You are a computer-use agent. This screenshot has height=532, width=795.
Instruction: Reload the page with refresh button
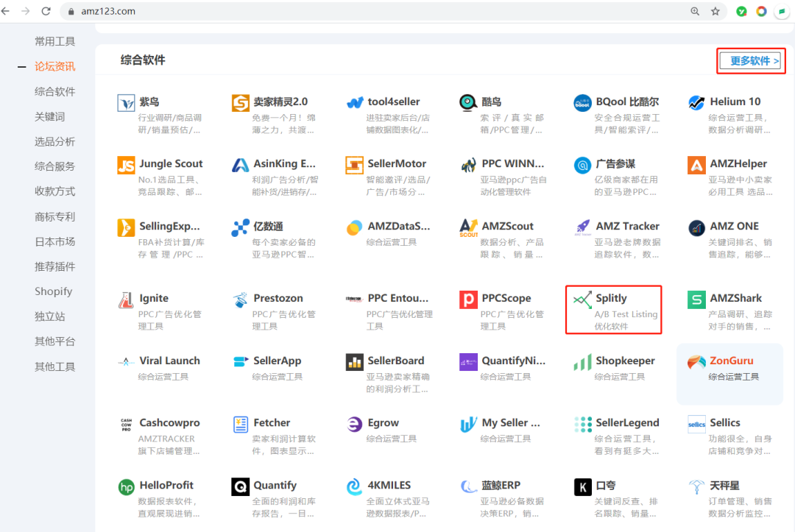click(46, 11)
